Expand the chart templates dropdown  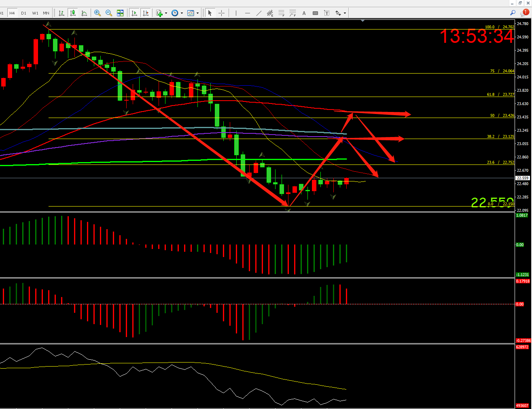197,13
